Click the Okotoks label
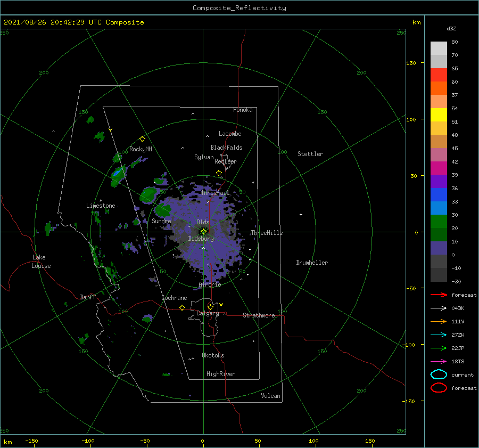This screenshot has width=479, height=448. [213, 355]
